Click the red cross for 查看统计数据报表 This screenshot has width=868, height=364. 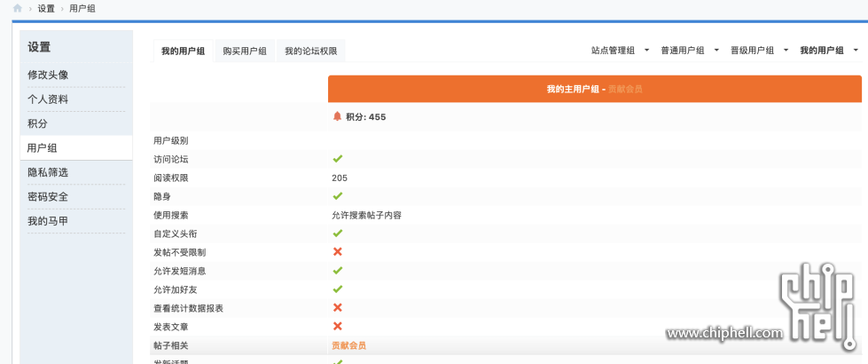[x=338, y=307]
